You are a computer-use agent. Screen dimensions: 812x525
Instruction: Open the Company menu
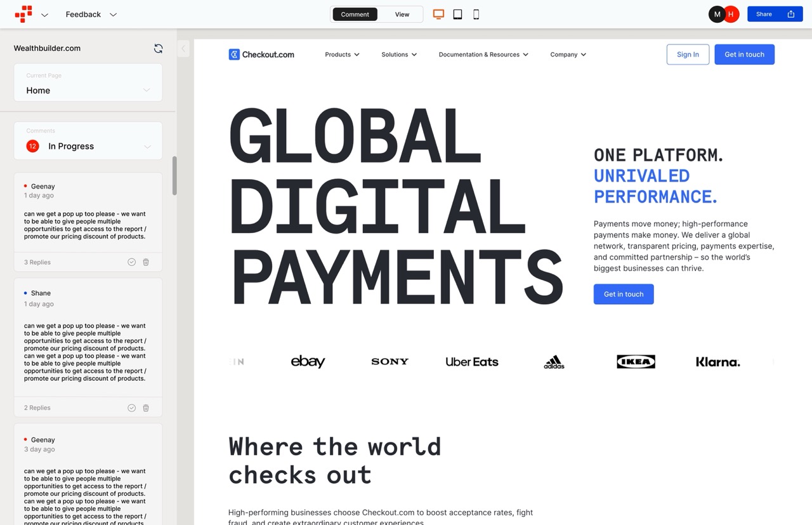click(x=568, y=55)
